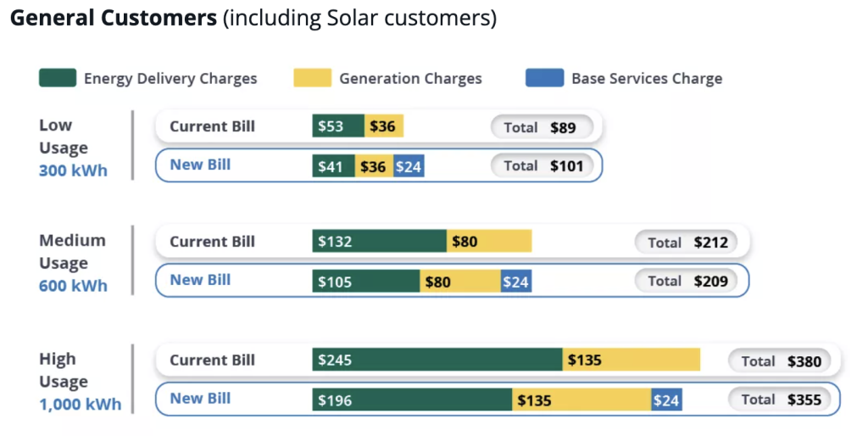Click the $105 green bar segment
The width and height of the screenshot is (868, 436).
click(x=365, y=282)
